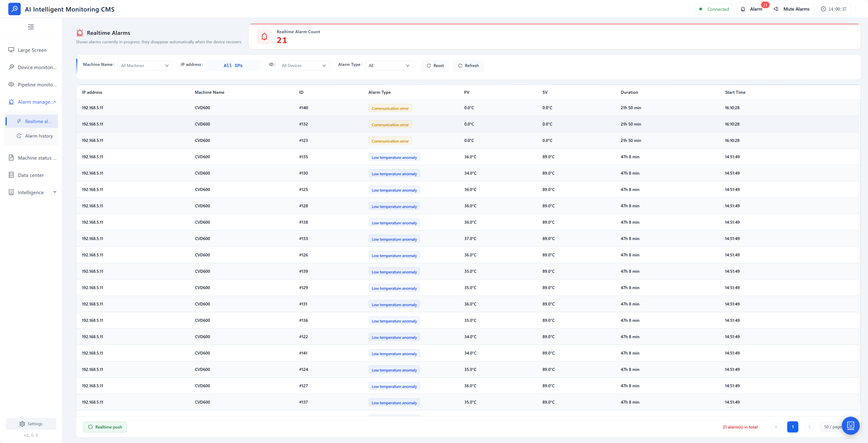This screenshot has width=868, height=443.
Task: Click the Pipeline monitoring eye icon
Action: coord(11,84)
